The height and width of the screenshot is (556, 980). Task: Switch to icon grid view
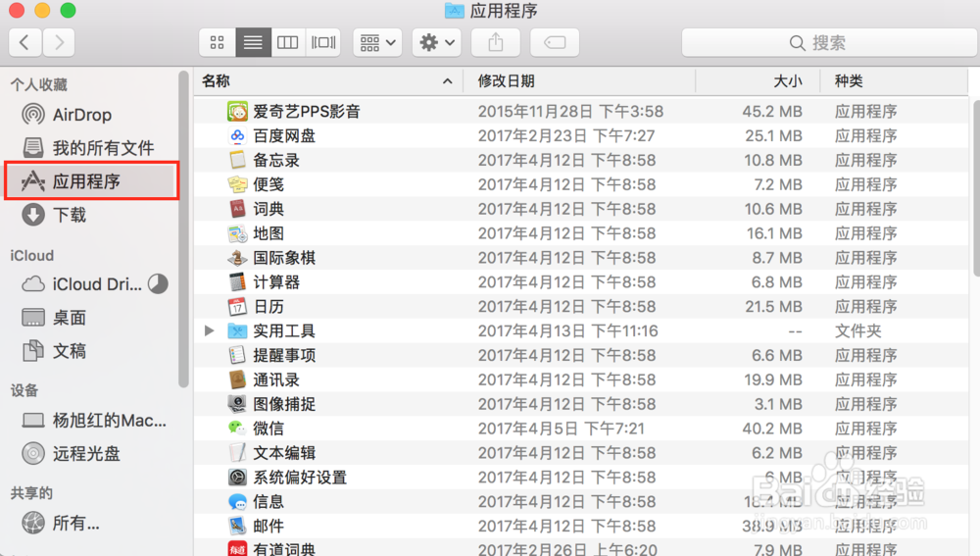tap(217, 42)
